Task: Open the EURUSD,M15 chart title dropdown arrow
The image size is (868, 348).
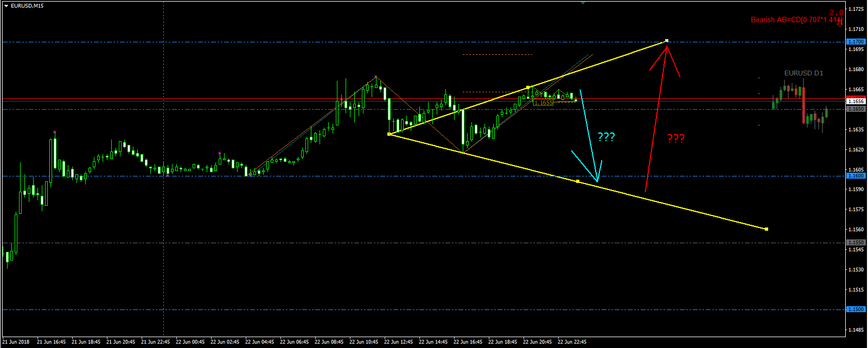Action: [x=6, y=6]
